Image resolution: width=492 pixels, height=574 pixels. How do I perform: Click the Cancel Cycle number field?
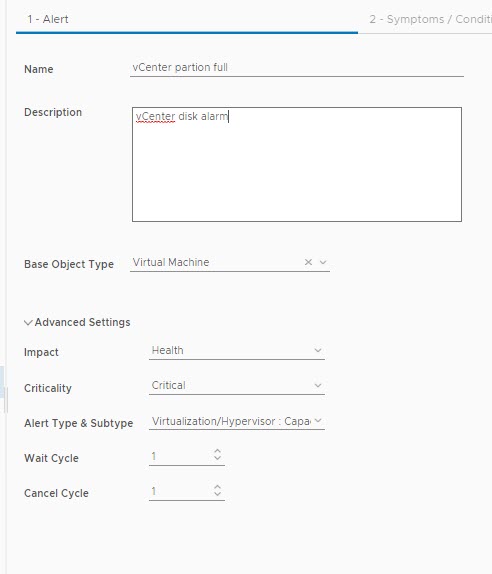click(181, 492)
